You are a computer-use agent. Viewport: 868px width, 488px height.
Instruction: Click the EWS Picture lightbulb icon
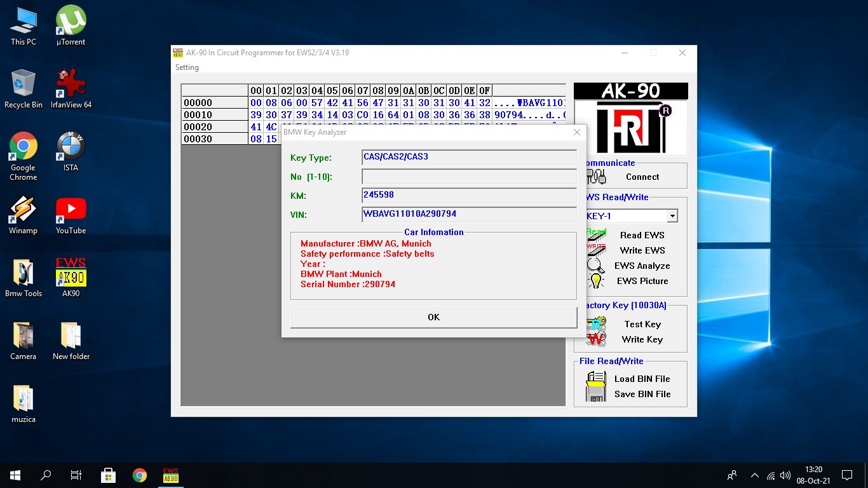pos(596,280)
